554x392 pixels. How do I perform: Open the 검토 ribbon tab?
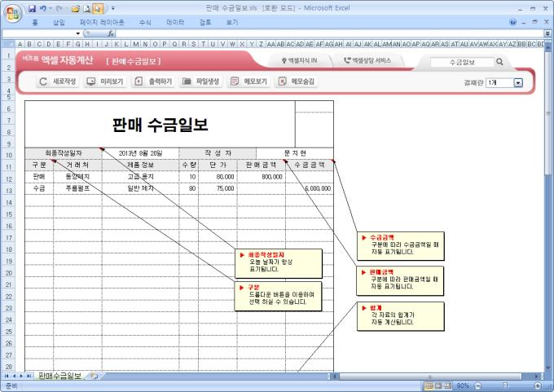coord(205,22)
